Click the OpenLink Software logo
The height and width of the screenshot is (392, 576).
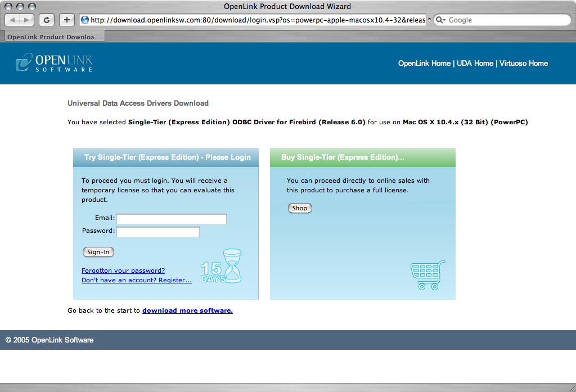click(x=54, y=63)
